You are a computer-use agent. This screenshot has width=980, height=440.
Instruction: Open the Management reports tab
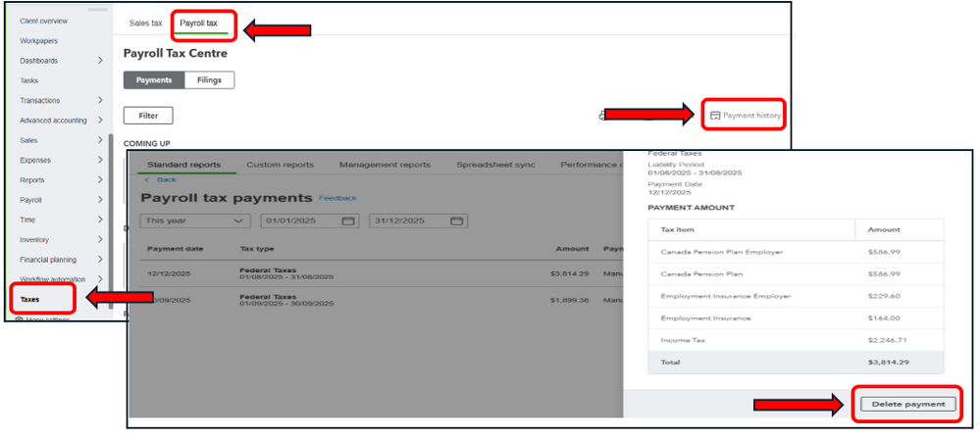tap(385, 165)
